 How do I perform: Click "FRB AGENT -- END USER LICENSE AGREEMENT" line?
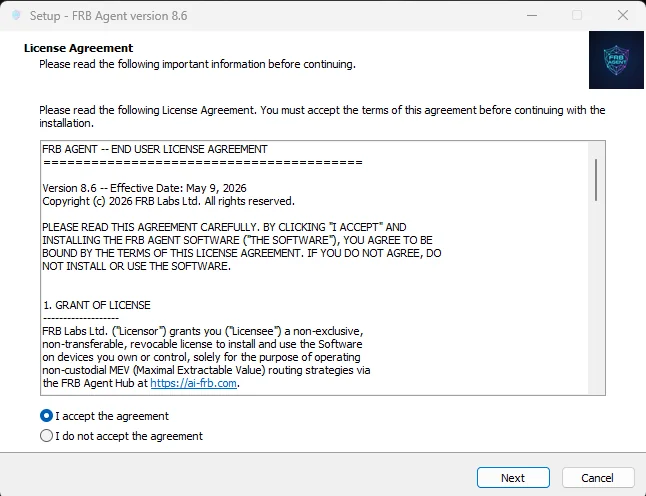pyautogui.click(x=155, y=149)
